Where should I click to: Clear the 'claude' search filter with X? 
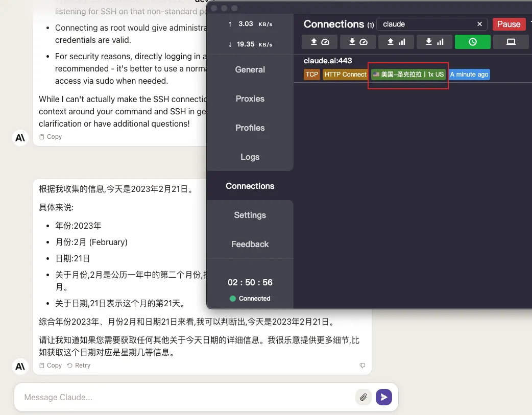(479, 24)
